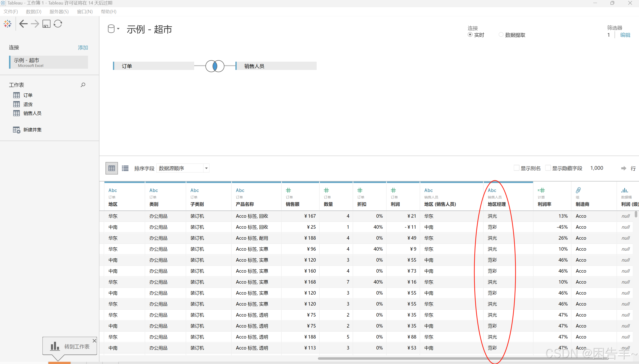Click the Tableau start page logo icon

(7, 24)
